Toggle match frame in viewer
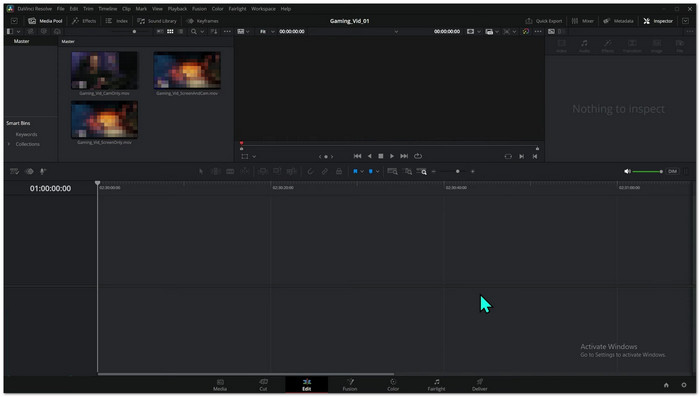Image resolution: width=700 pixels, height=397 pixels. click(508, 156)
